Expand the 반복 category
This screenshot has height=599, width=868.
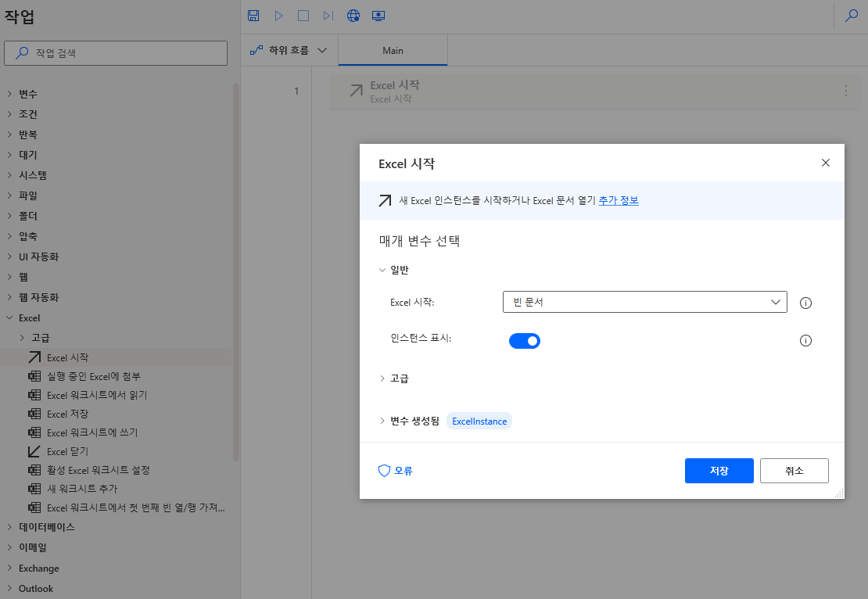[9, 135]
